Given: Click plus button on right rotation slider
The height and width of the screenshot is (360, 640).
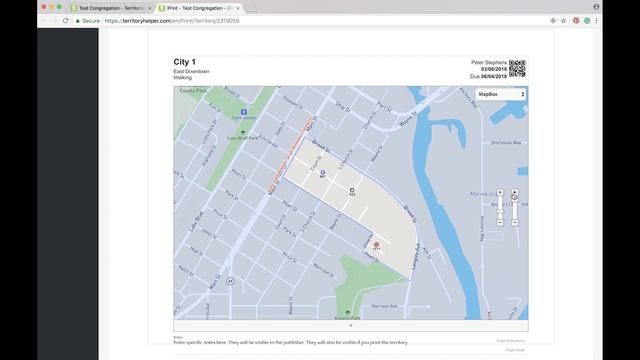Looking at the screenshot, I should pos(515,192).
